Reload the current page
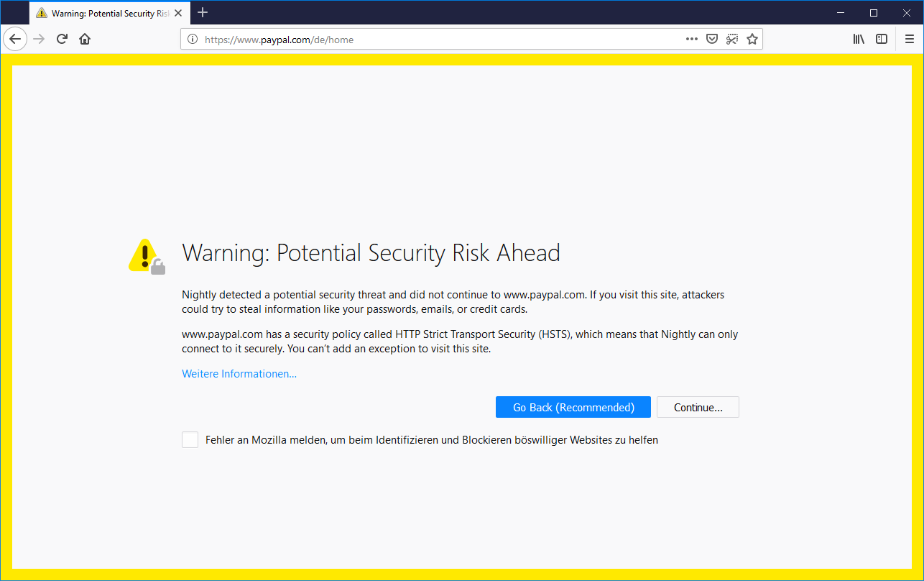924x581 pixels. tap(62, 39)
